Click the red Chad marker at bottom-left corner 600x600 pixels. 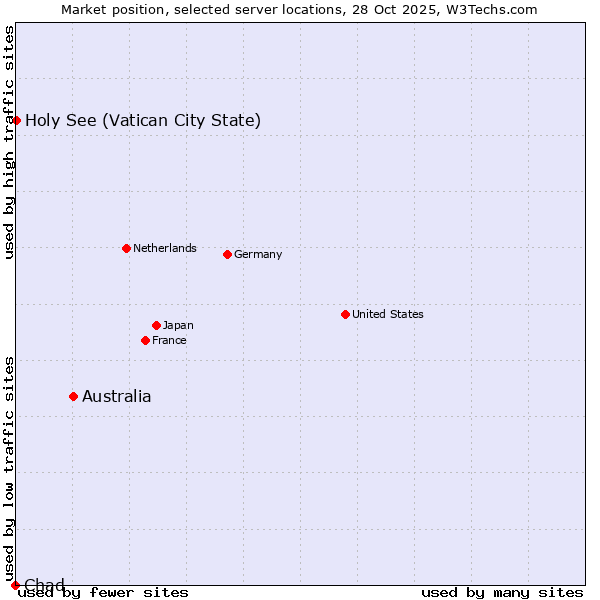15,584
